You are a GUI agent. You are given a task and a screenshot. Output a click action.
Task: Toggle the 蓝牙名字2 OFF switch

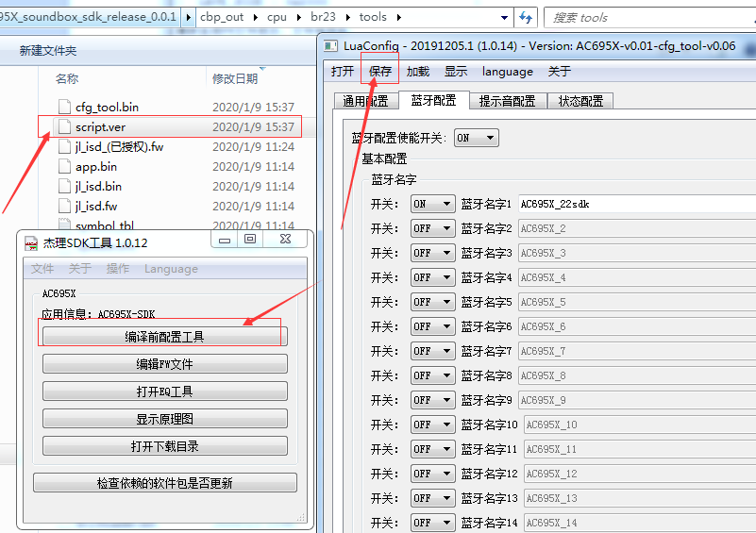432,228
